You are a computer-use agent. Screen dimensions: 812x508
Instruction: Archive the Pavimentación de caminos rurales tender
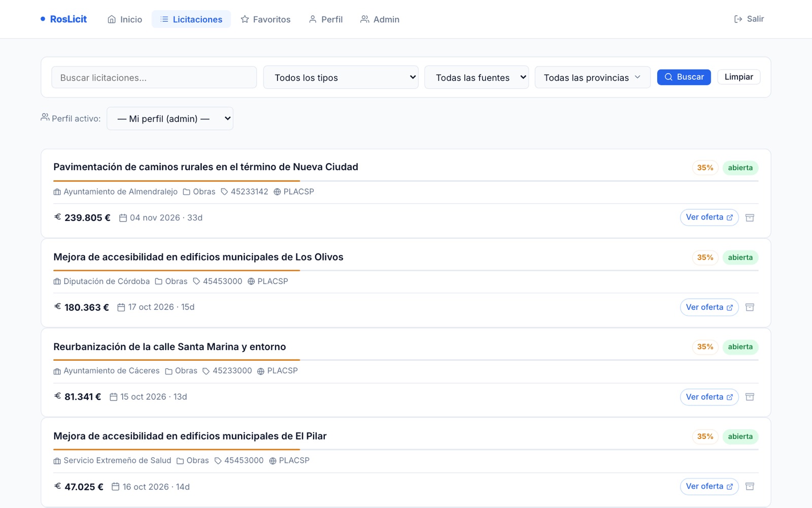click(x=750, y=217)
